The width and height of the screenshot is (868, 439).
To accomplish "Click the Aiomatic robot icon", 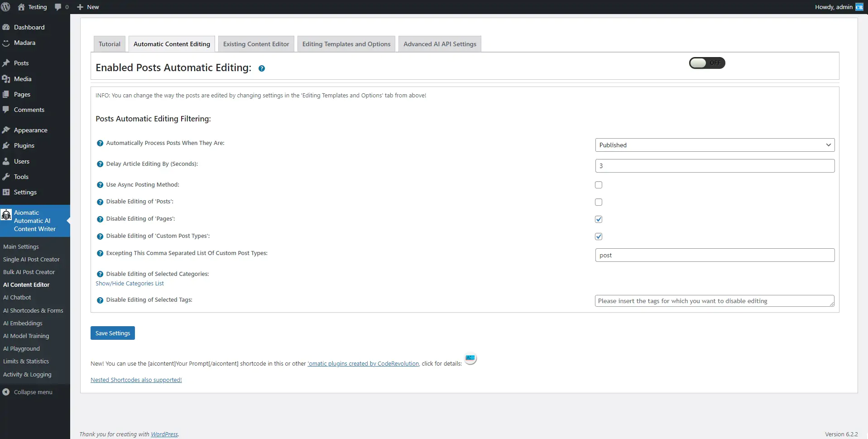I will click(x=6, y=214).
